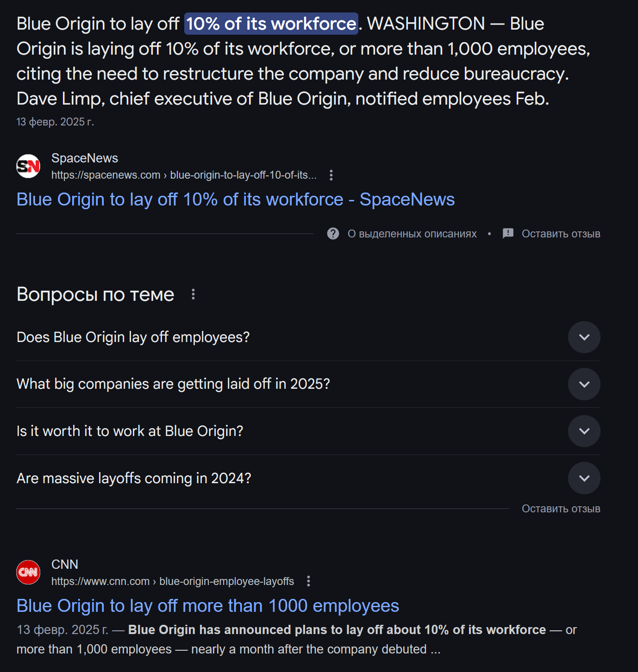Open SpaceNews "Blue Origin to lay off 10%" link
The image size is (638, 672).
point(235,199)
